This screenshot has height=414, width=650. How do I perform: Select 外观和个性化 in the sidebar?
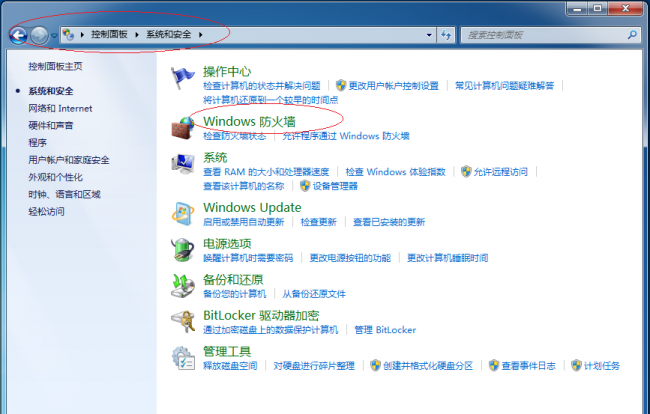tap(56, 177)
